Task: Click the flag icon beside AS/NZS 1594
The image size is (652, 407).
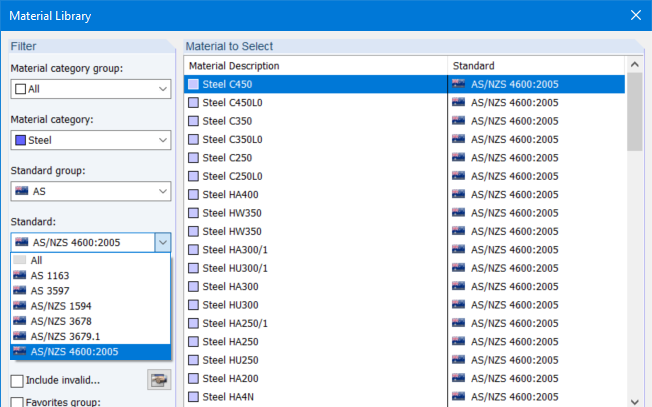Action: (20, 305)
